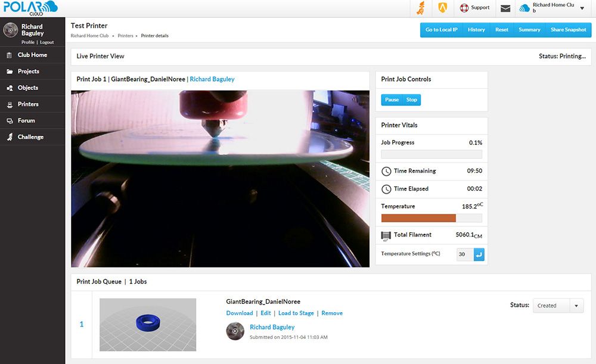Open the GiantBearing blue ring thumbnail

coord(148,325)
